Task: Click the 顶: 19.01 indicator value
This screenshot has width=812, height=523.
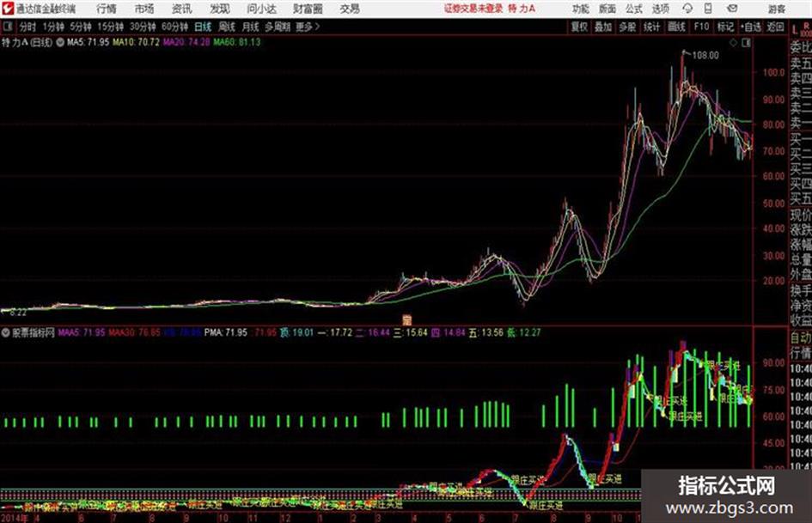Action: point(296,332)
